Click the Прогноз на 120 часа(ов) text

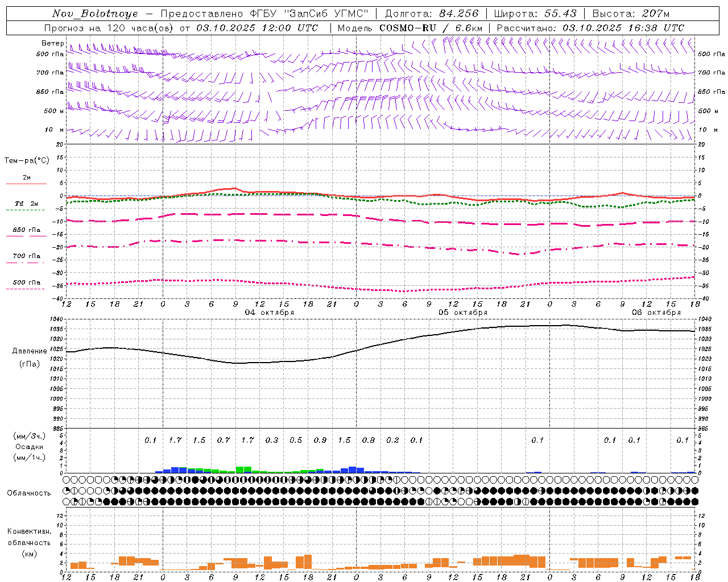pos(110,28)
